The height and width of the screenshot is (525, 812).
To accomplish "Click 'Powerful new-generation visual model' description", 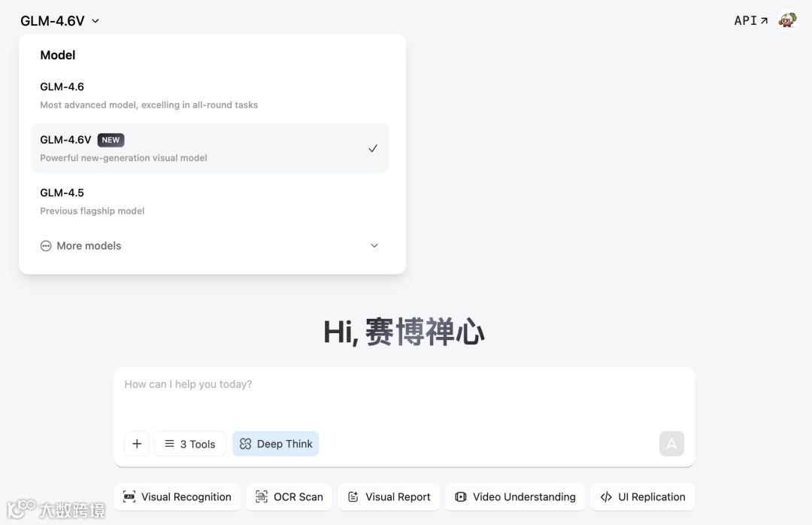I will pos(123,158).
